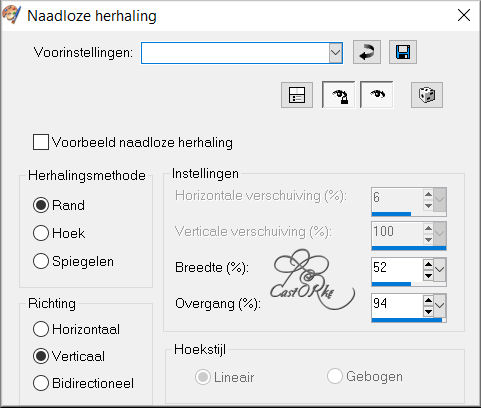Enable Voorbeeld naadloze herhaling checkbox

(x=41, y=142)
